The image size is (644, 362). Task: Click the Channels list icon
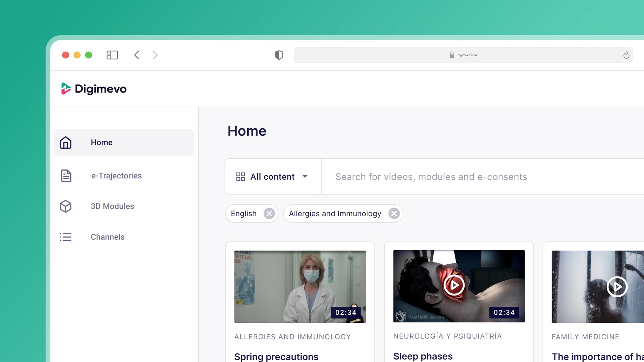click(66, 237)
